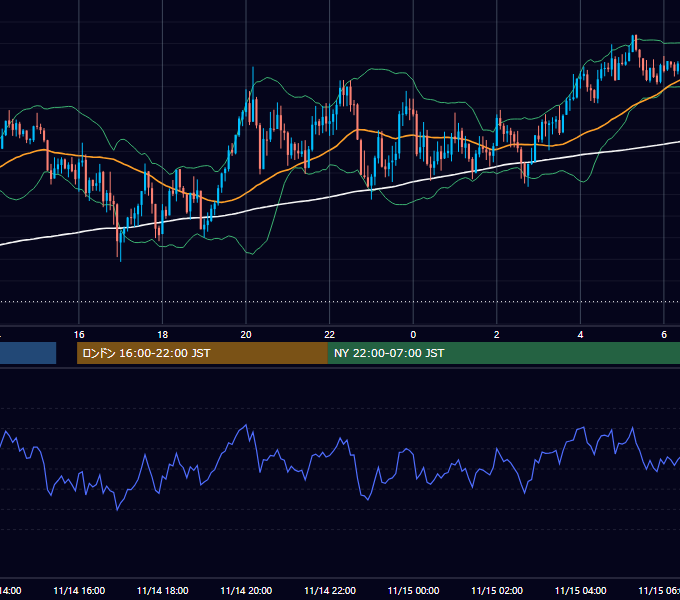
Task: Click hour label 0 on the axis
Action: pos(413,335)
